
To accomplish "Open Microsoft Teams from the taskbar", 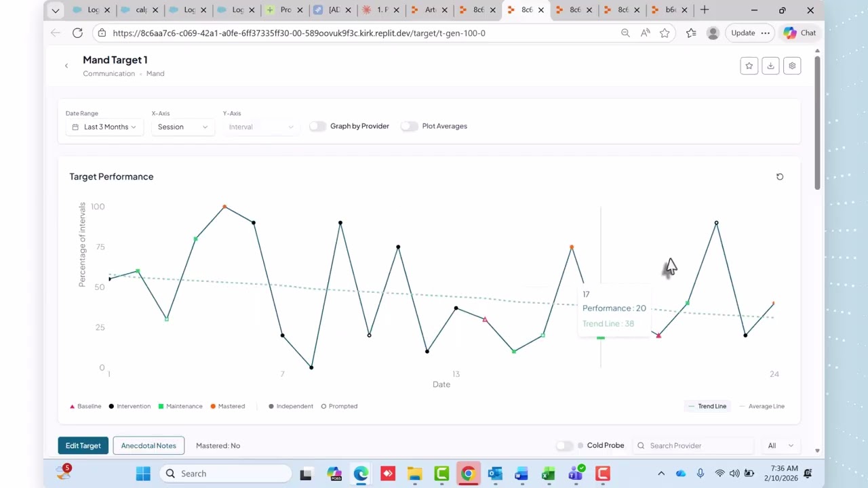I will [576, 474].
